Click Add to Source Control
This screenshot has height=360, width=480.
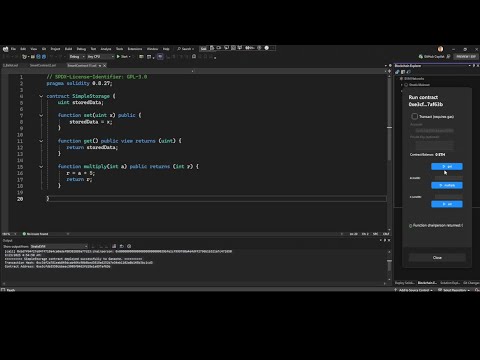(x=414, y=290)
